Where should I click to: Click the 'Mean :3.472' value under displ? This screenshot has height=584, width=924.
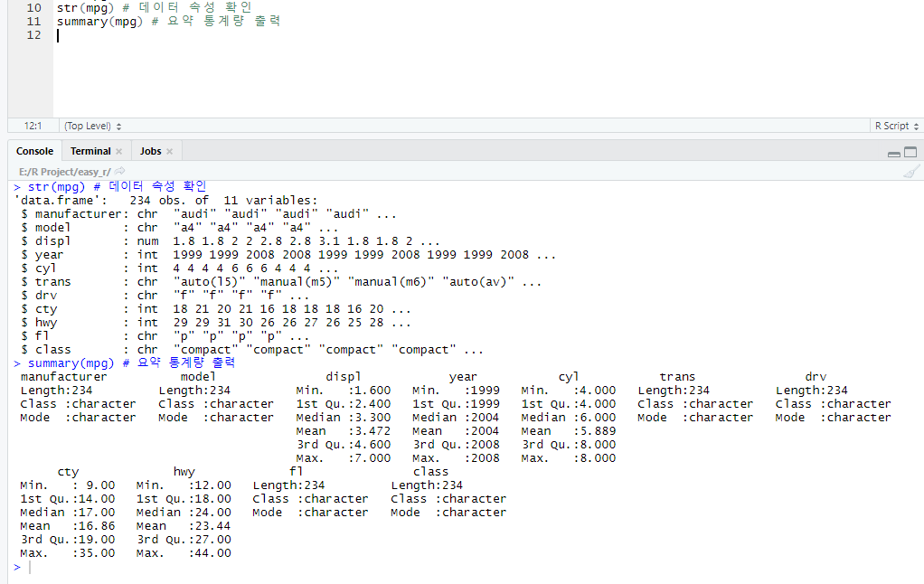click(343, 431)
